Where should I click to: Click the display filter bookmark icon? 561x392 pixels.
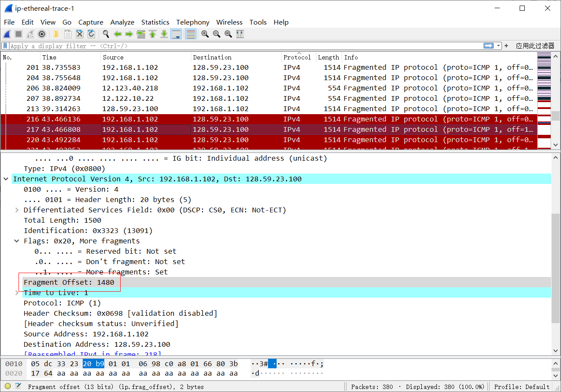coord(5,46)
